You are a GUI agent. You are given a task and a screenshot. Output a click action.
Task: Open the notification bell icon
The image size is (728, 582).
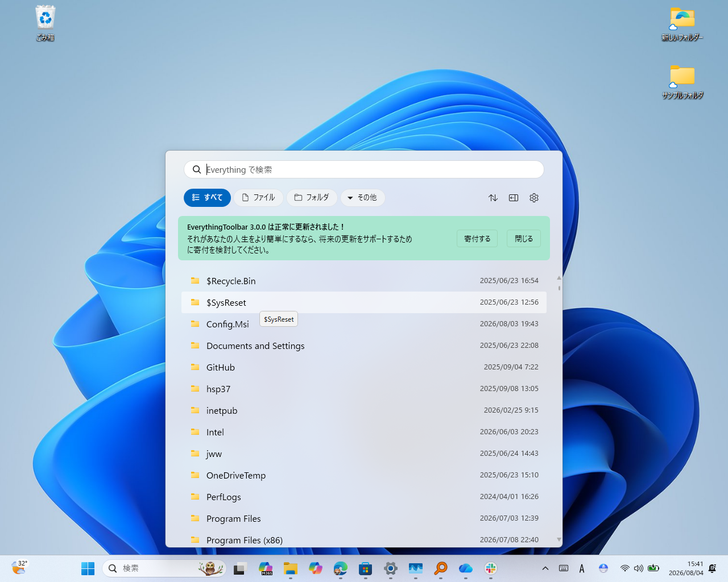[x=713, y=568]
